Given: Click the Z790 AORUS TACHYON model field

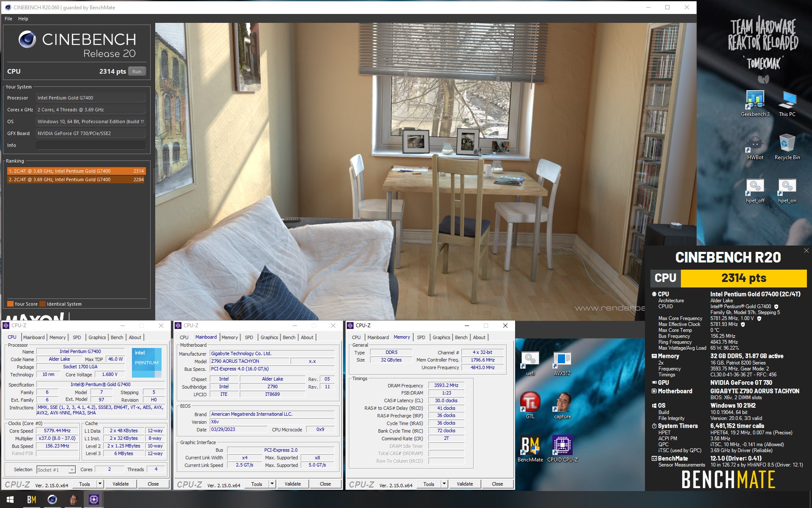Looking at the screenshot, I should tap(250, 361).
